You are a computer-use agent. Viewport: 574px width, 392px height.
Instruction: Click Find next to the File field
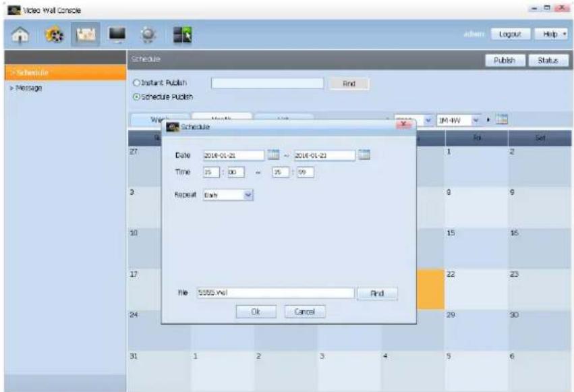[x=377, y=293]
